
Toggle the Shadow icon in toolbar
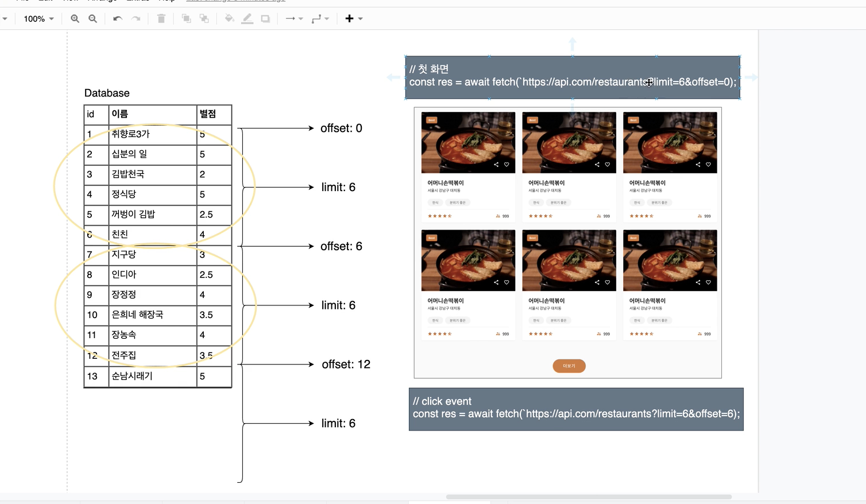tap(265, 19)
